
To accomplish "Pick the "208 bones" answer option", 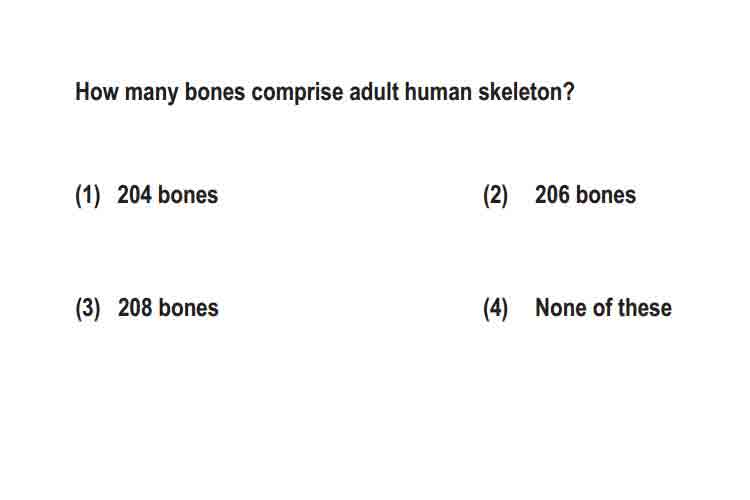I will click(x=168, y=308).
